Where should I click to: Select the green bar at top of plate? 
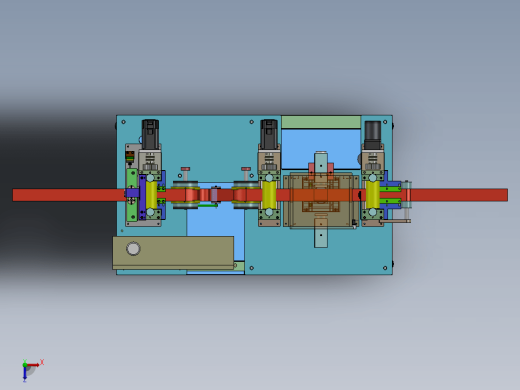(x=321, y=122)
